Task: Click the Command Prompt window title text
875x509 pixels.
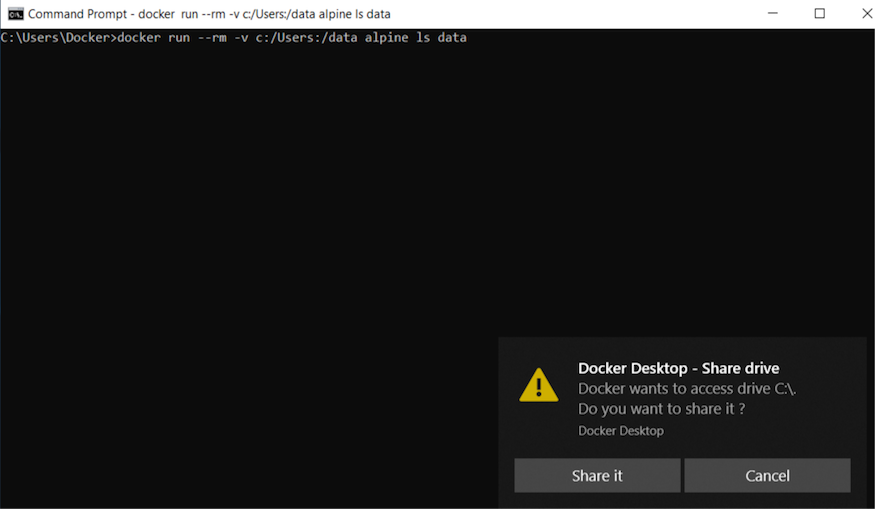Action: click(209, 14)
